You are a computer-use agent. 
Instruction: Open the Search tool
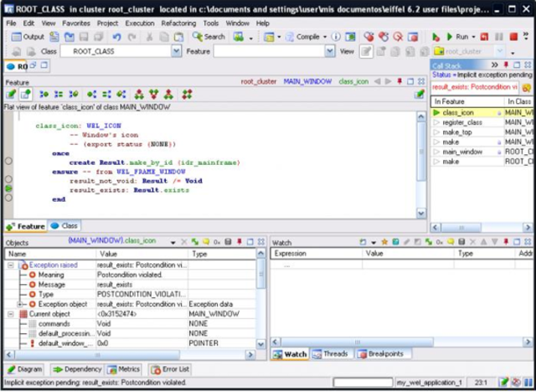209,37
